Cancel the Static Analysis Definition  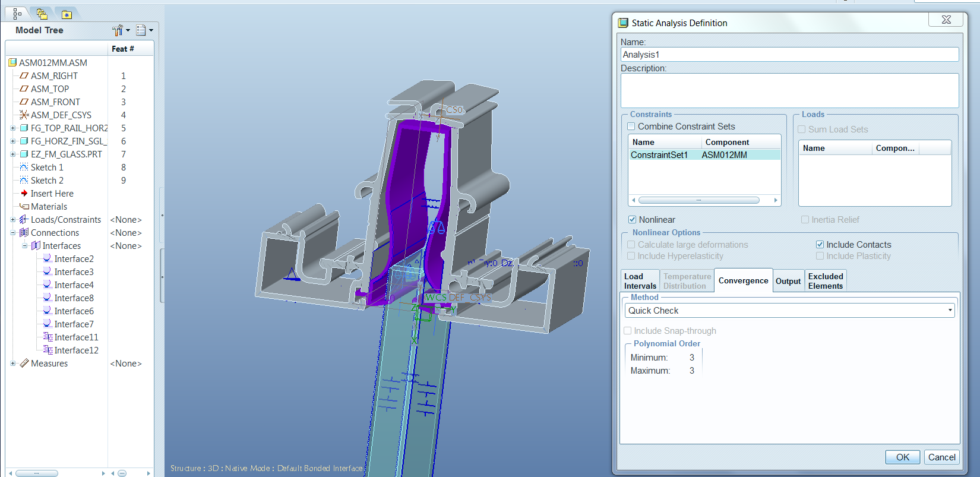pyautogui.click(x=942, y=457)
